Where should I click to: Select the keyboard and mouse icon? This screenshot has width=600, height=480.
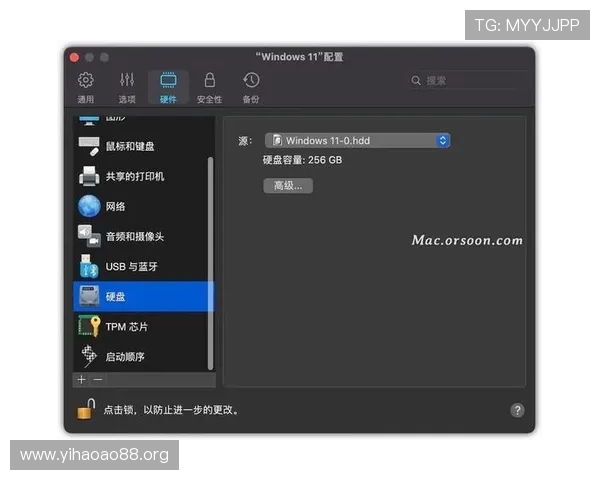[x=89, y=146]
